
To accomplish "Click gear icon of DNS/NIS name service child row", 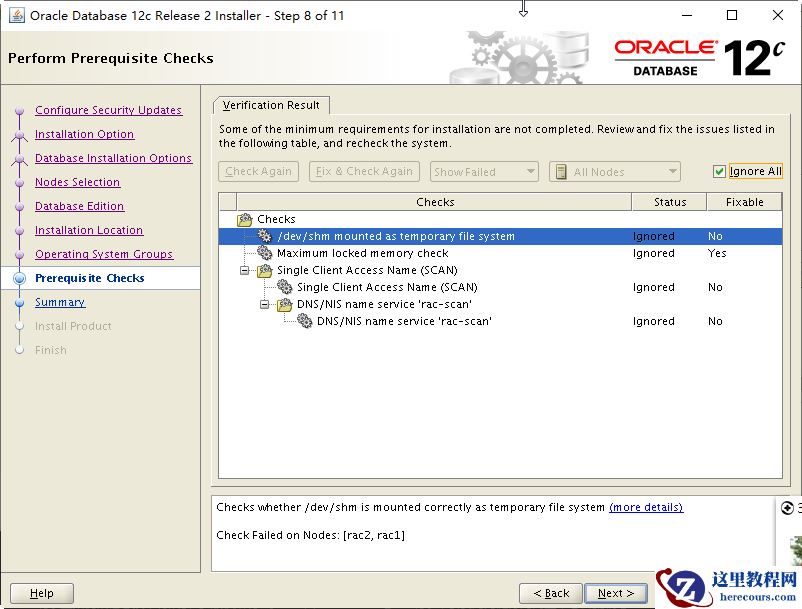I will (304, 321).
